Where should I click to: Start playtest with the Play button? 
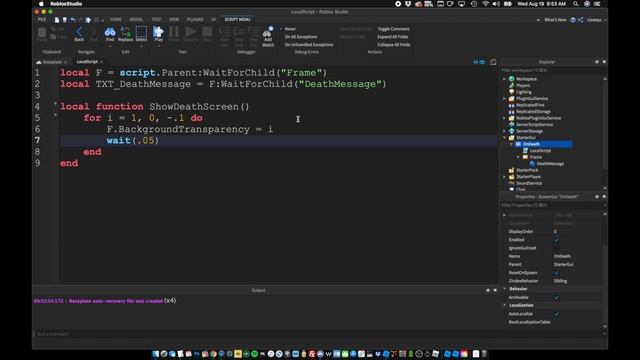pos(158,33)
